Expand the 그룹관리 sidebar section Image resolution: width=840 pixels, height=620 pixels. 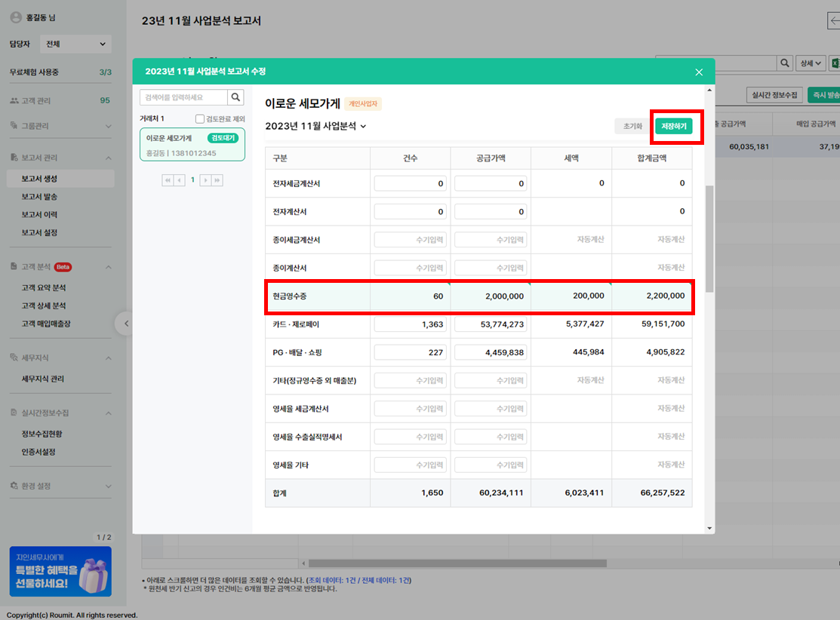click(108, 126)
